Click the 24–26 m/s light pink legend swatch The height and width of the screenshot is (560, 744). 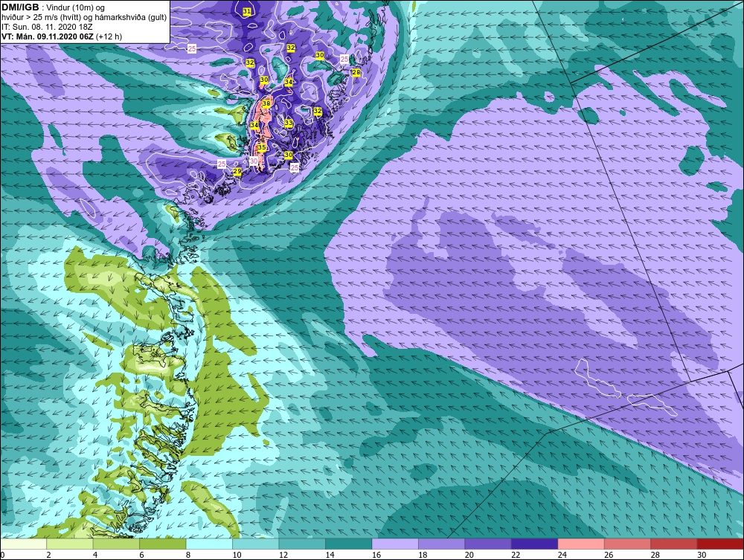581,544
